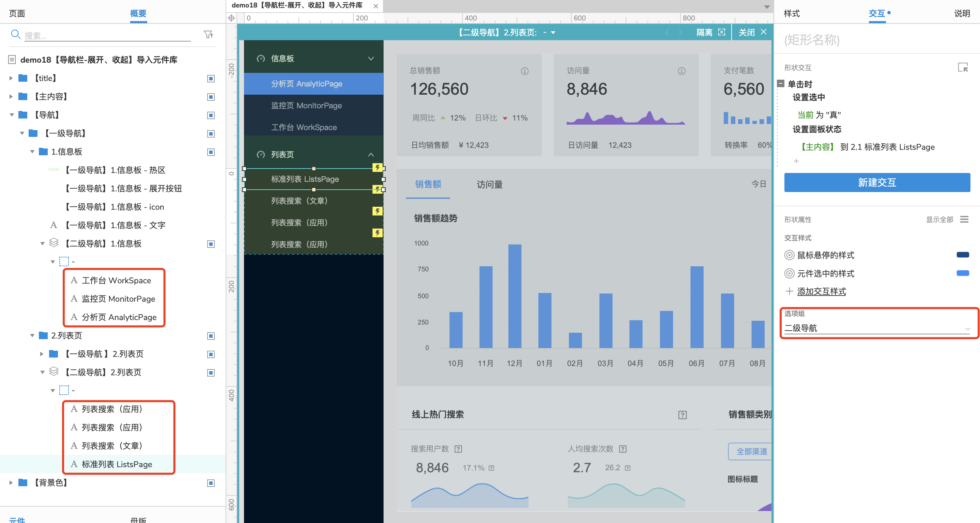Collapse the 【导航】 folder
The image size is (980, 523).
point(11,115)
